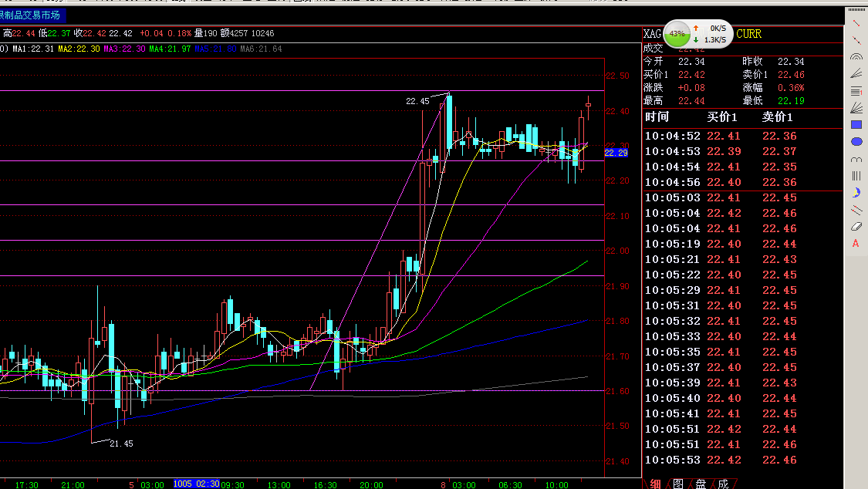Switch to the 图 chart tab
Viewport: 868px width, 489px height.
coord(678,484)
